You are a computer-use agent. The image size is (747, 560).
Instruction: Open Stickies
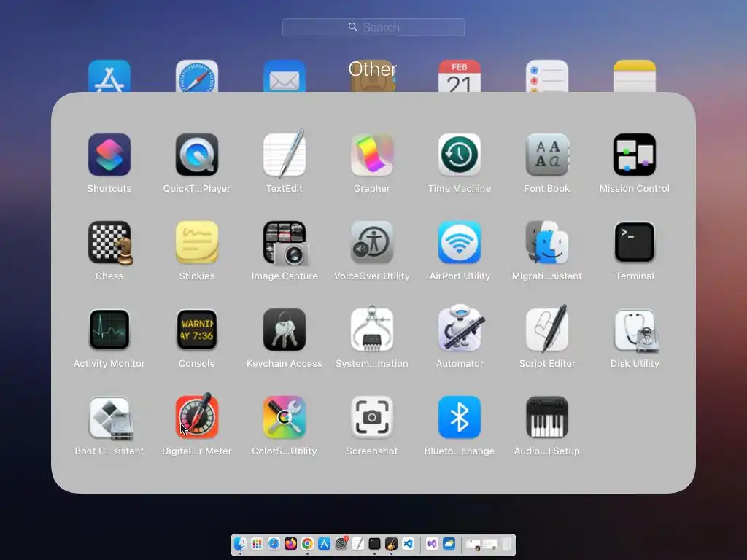197,242
